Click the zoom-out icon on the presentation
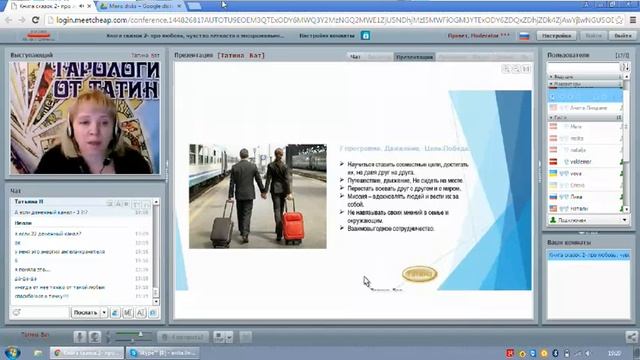Screen dimensions: 640x360 [516, 69]
